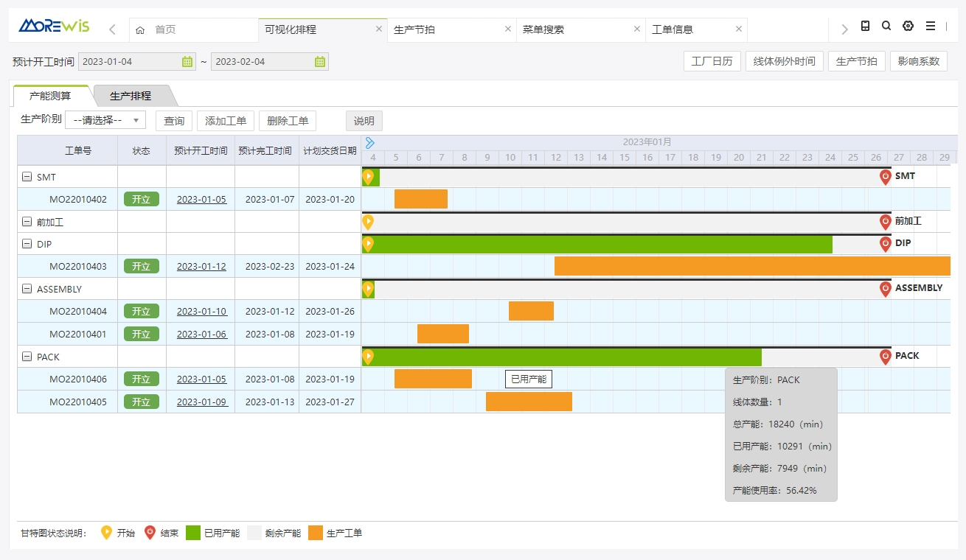Collapse the SMT group in the work order tree
Image resolution: width=966 pixels, height=560 pixels.
pos(27,177)
